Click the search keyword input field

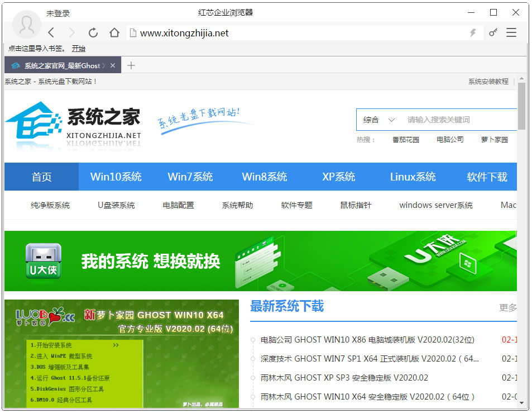click(x=458, y=120)
